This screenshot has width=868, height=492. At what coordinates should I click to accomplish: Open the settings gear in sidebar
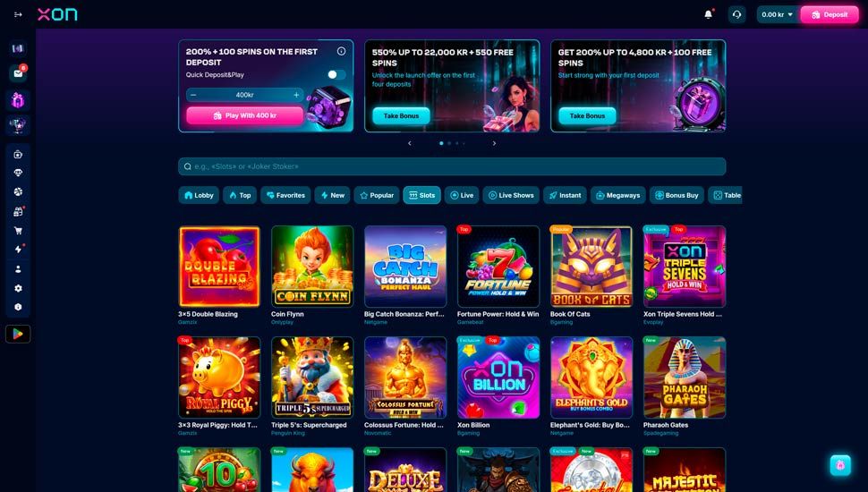click(x=18, y=288)
